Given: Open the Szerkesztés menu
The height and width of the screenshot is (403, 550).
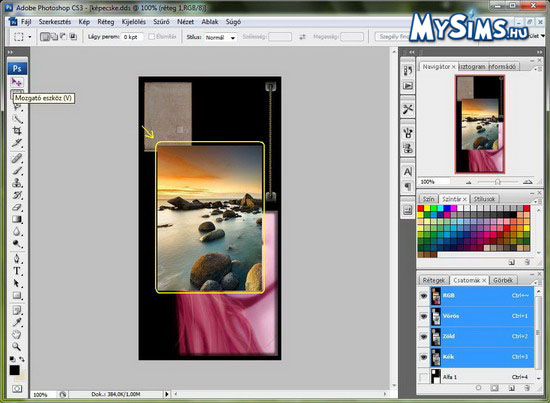Looking at the screenshot, I should coord(55,22).
